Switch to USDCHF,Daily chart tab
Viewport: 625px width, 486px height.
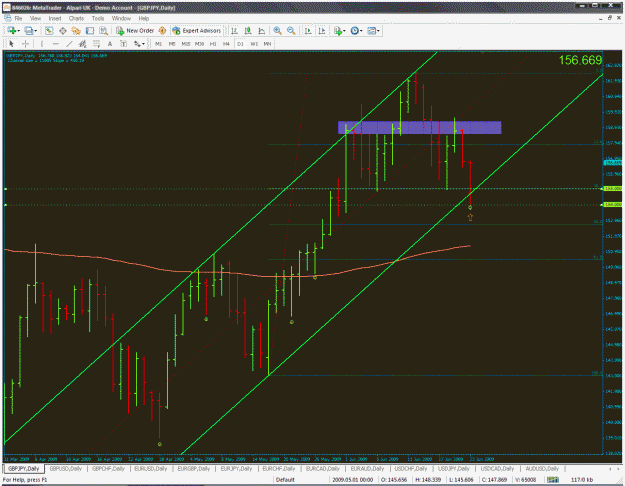pos(411,468)
